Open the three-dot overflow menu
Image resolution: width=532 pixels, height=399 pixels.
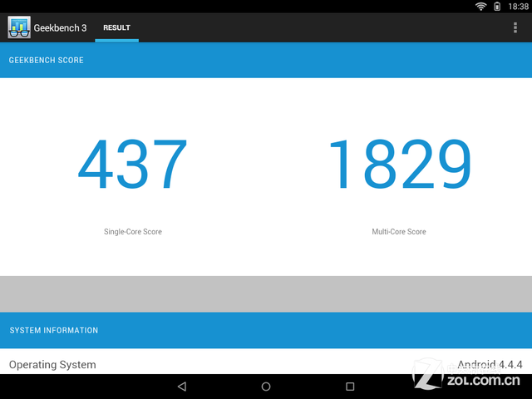tap(515, 27)
